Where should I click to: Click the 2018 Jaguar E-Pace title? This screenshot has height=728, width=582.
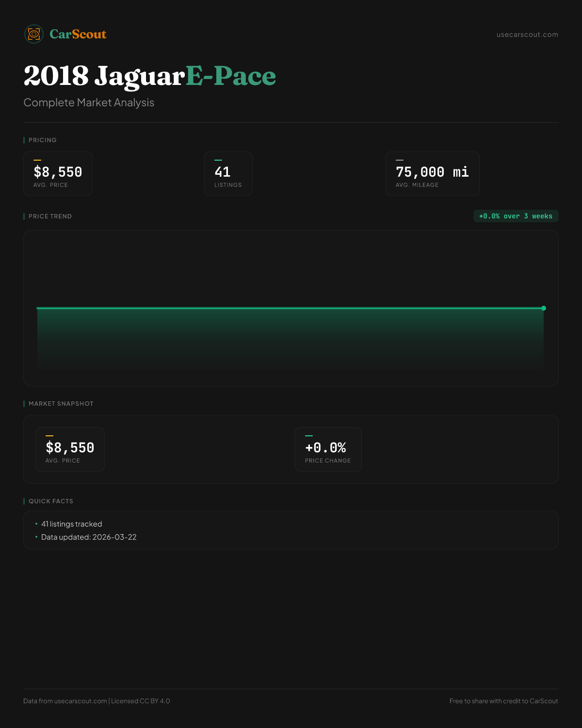[149, 76]
